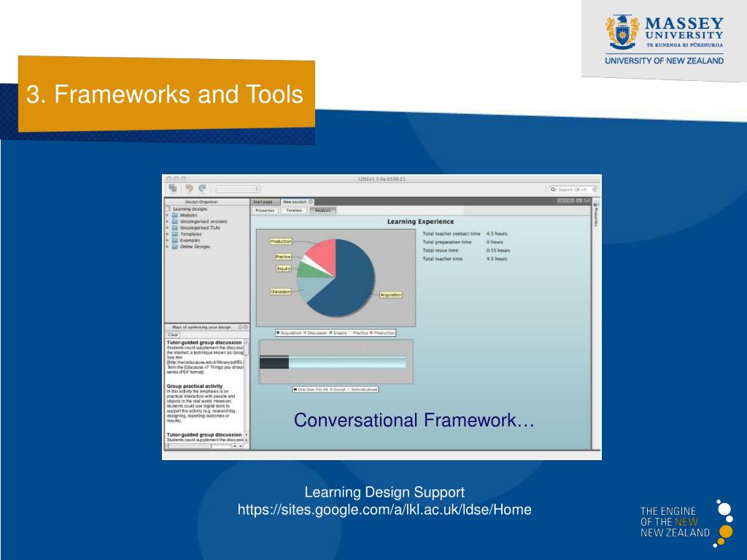Select the Analysis sub-tab
This screenshot has height=560, width=747.
[x=322, y=211]
